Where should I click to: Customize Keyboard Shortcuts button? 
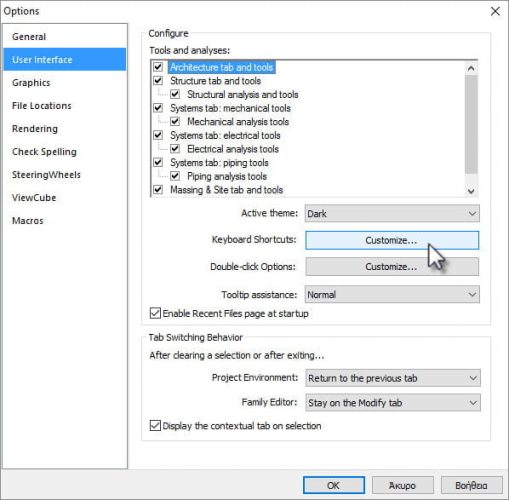[x=392, y=240]
